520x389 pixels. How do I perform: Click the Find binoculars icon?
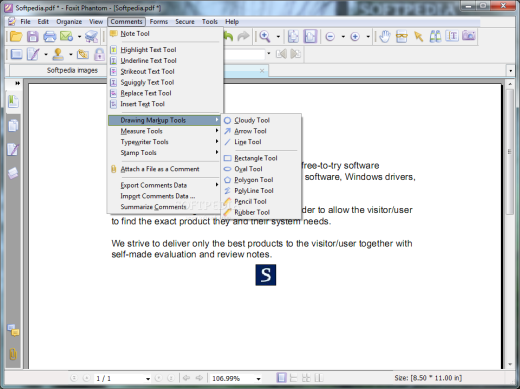(x=435, y=36)
